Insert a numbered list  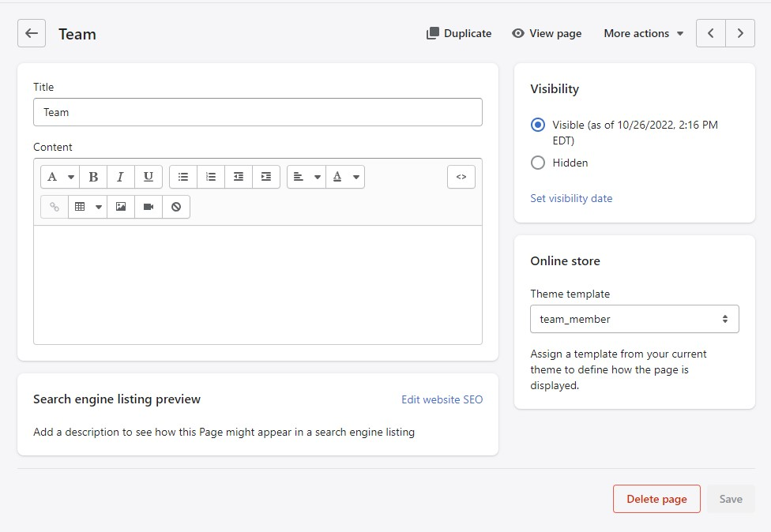211,177
